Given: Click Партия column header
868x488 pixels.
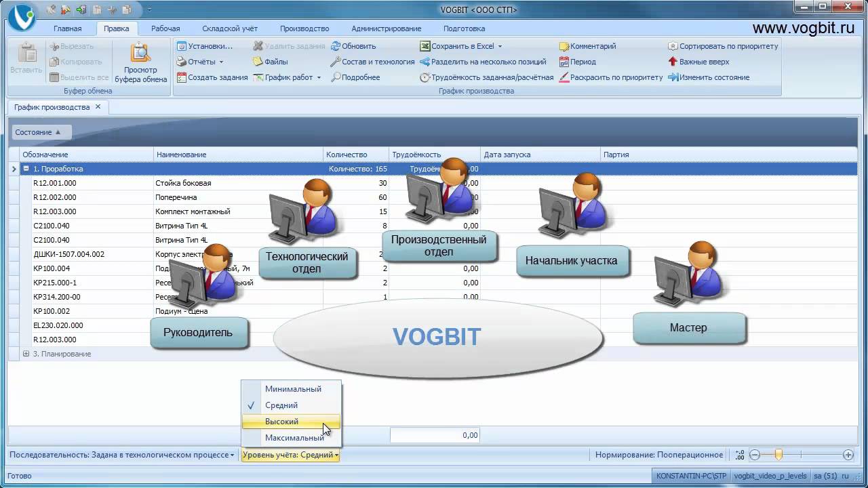Looking at the screenshot, I should (x=729, y=155).
